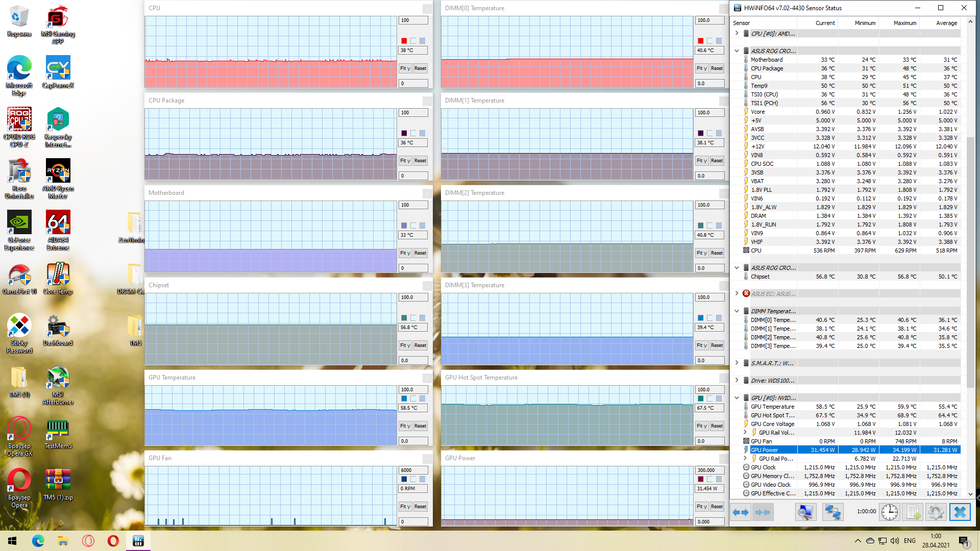Click the clock reset timer icon
The width and height of the screenshot is (980, 551).
889,512
